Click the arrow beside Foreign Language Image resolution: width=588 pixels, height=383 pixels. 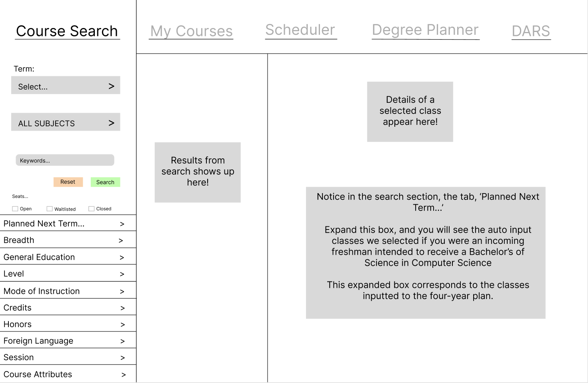tap(122, 341)
